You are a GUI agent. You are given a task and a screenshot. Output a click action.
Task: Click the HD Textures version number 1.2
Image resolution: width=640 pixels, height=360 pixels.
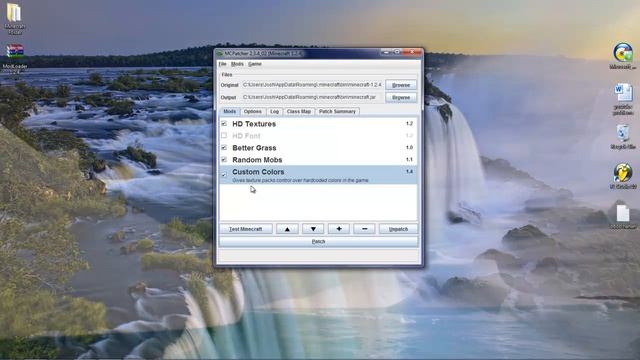tap(409, 123)
